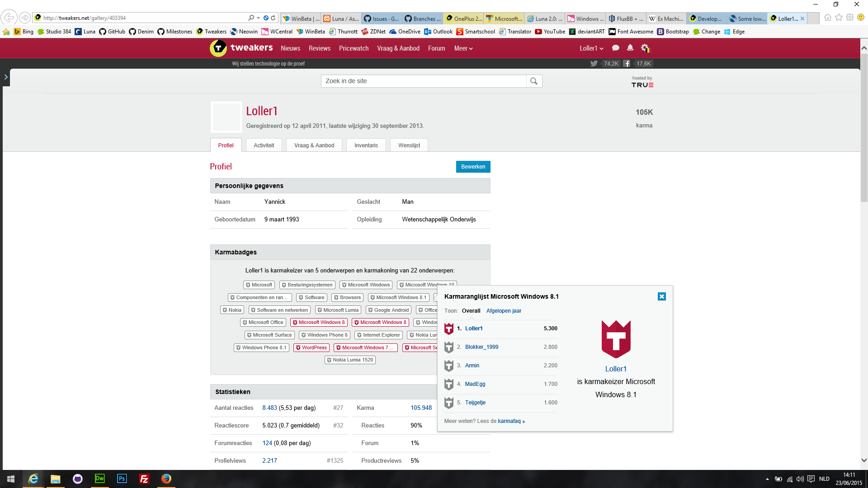Launch Dreamweaver from the taskbar
The height and width of the screenshot is (488, 868).
[x=99, y=479]
